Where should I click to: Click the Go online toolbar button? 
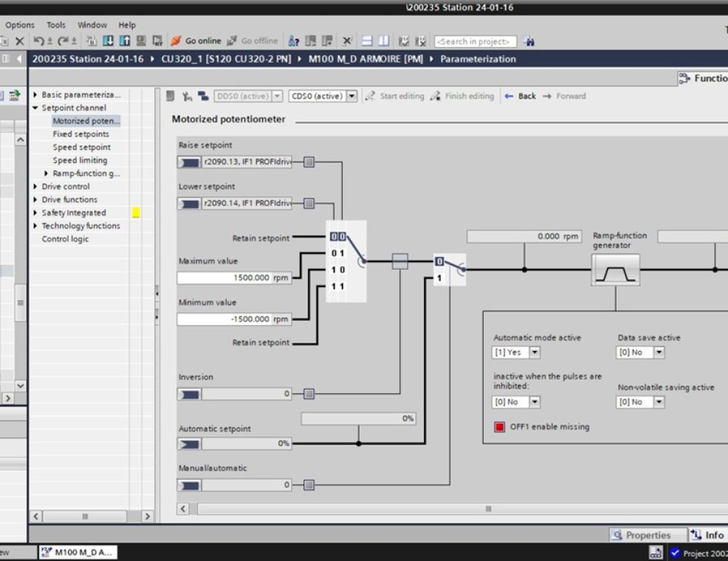[x=196, y=41]
